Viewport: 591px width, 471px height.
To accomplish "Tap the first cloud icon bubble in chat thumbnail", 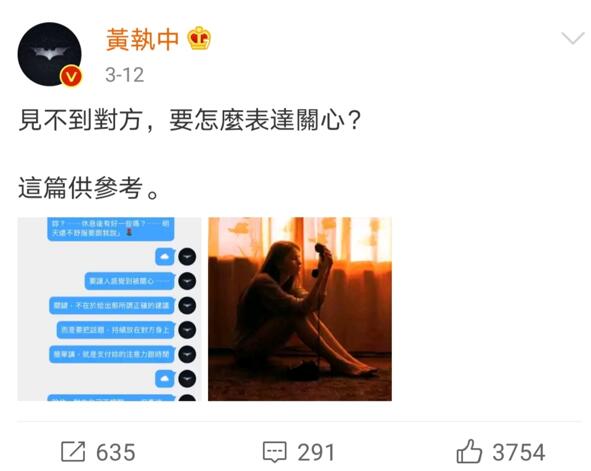I will pyautogui.click(x=165, y=257).
